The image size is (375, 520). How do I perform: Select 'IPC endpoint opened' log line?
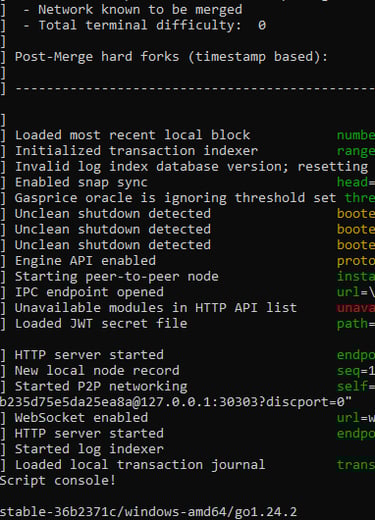(89, 292)
